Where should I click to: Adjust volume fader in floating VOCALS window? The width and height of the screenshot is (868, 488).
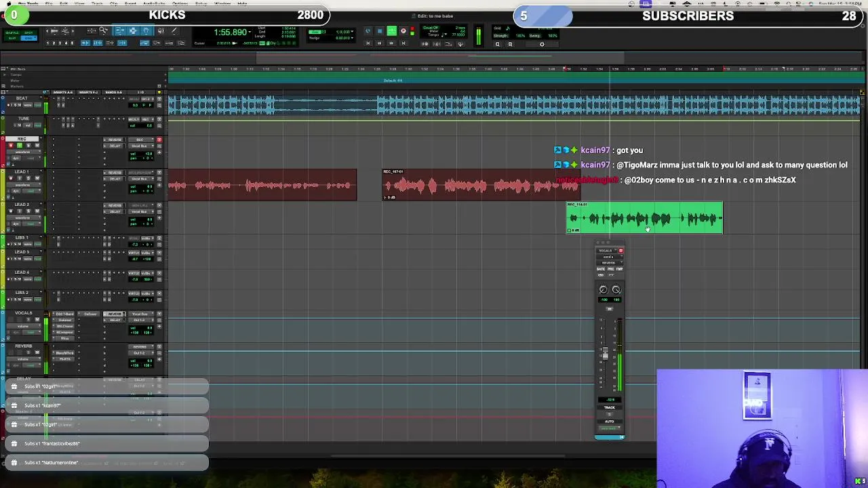pos(605,353)
